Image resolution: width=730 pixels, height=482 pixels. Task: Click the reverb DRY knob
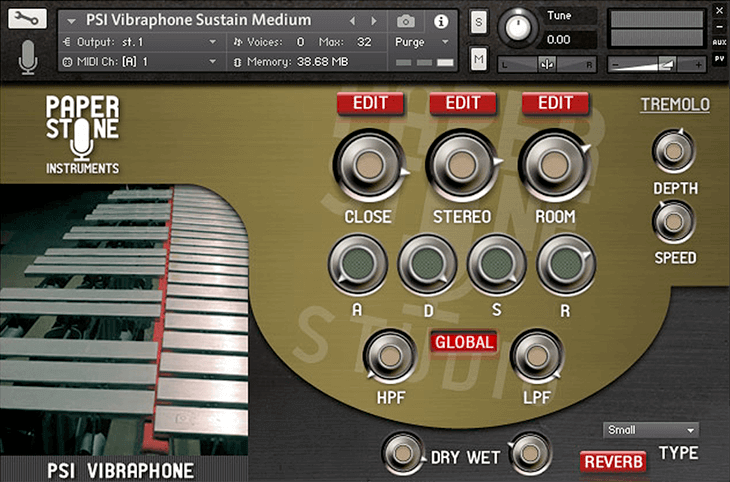pos(403,454)
